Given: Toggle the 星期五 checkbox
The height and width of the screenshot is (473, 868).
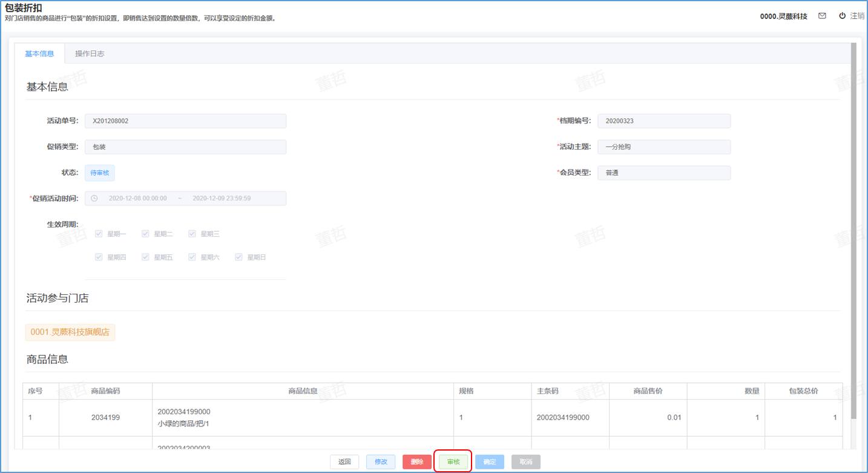Looking at the screenshot, I should [x=145, y=257].
